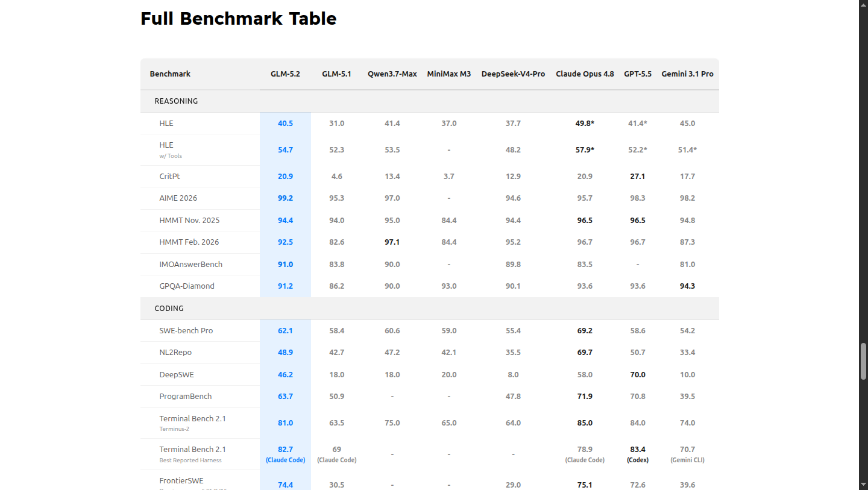Click GLM-5.2 DeepSWE score 46.2

point(285,375)
